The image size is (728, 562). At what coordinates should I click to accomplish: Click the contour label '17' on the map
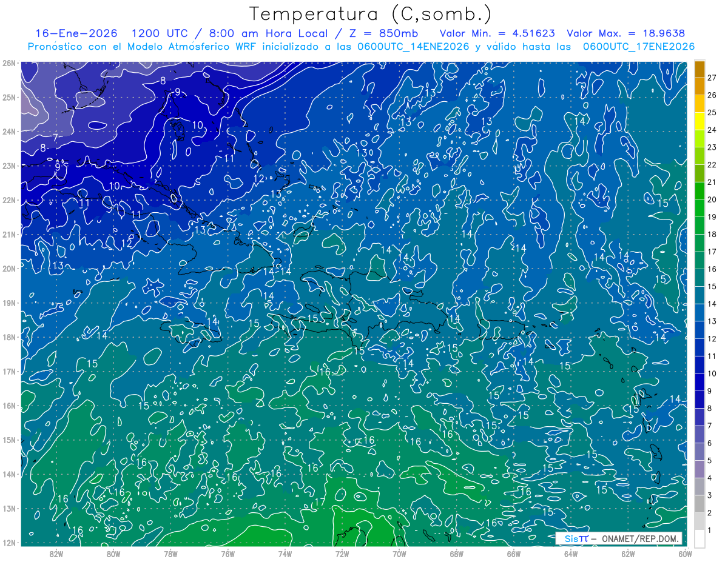click(x=320, y=503)
